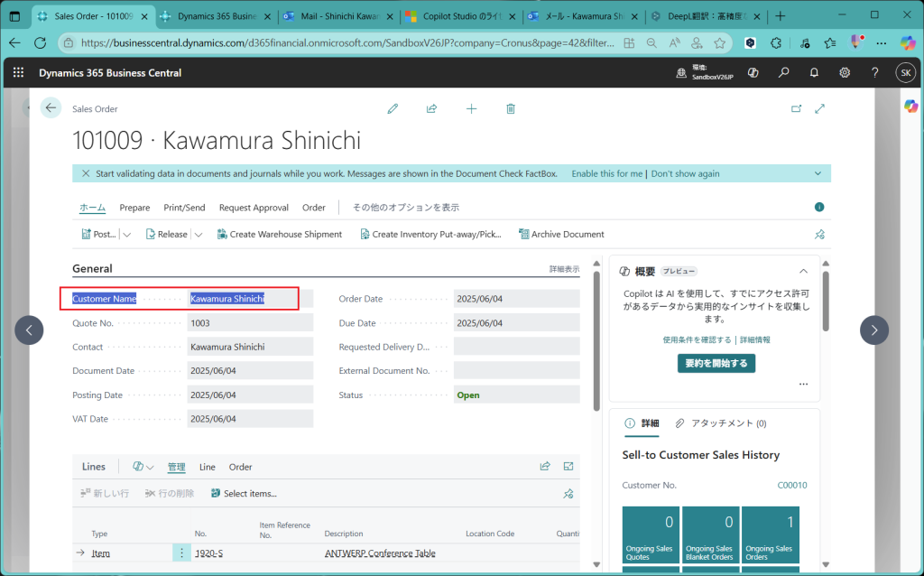Screen dimensions: 924x576
Task: Click the trash delete icon
Action: 511,109
